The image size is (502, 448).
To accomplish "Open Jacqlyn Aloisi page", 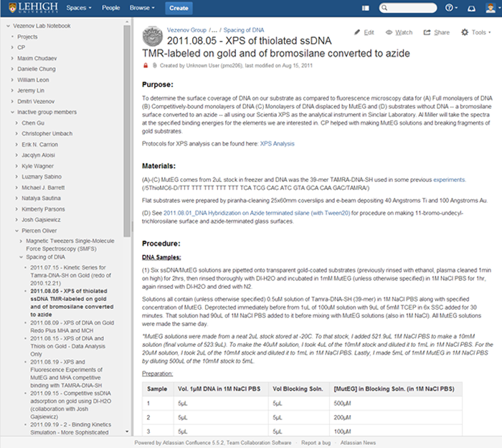I will [38, 156].
